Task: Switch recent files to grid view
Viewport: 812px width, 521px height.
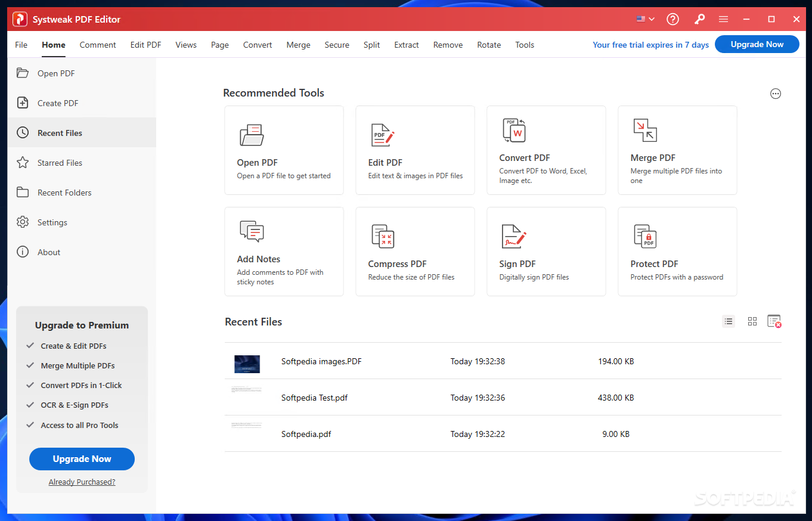Action: point(752,321)
